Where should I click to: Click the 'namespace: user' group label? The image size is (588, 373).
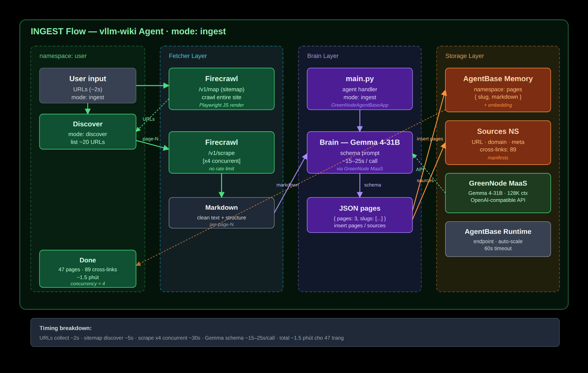pos(63,56)
